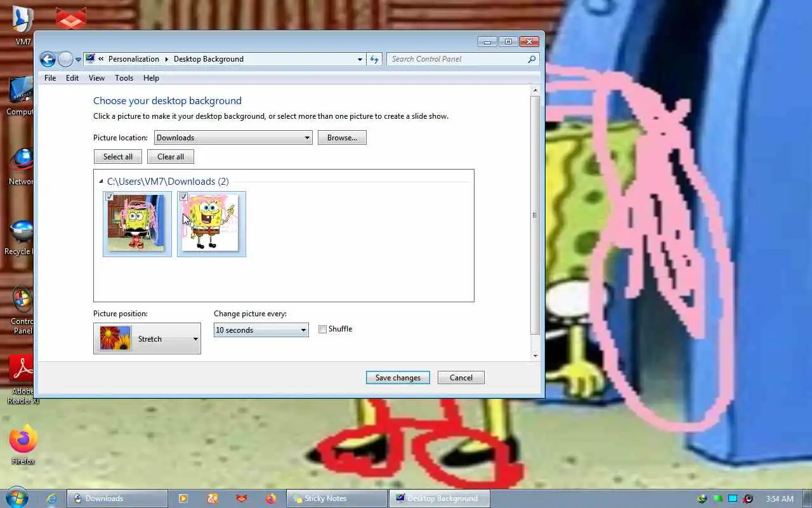Go back using the Back arrow button
The height and width of the screenshot is (508, 812).
[x=48, y=59]
